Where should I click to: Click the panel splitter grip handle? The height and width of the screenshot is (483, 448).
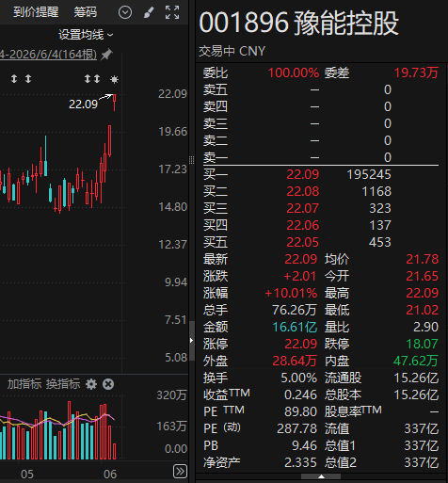click(x=192, y=160)
